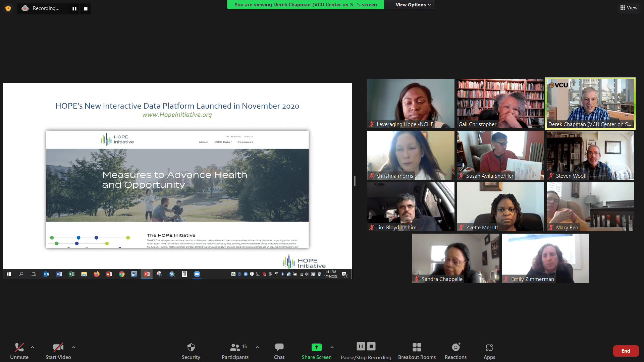This screenshot has width=644, height=362.
Task: Open Excel from the shared taskbar
Action: (71, 274)
